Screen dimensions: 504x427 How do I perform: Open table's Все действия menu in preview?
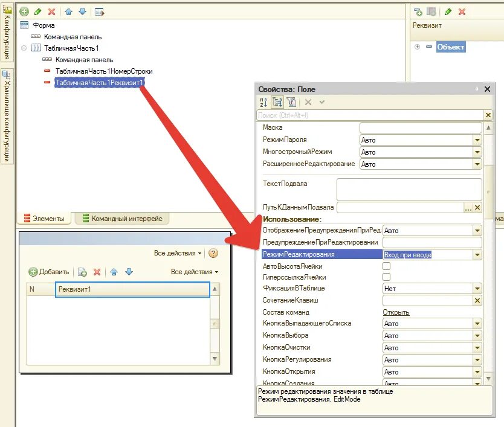195,272
